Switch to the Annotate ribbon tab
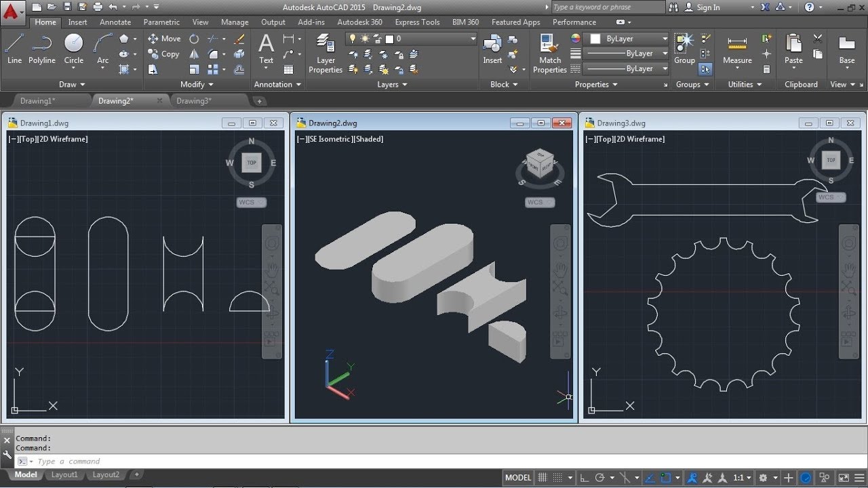The width and height of the screenshot is (868, 488). [x=115, y=22]
